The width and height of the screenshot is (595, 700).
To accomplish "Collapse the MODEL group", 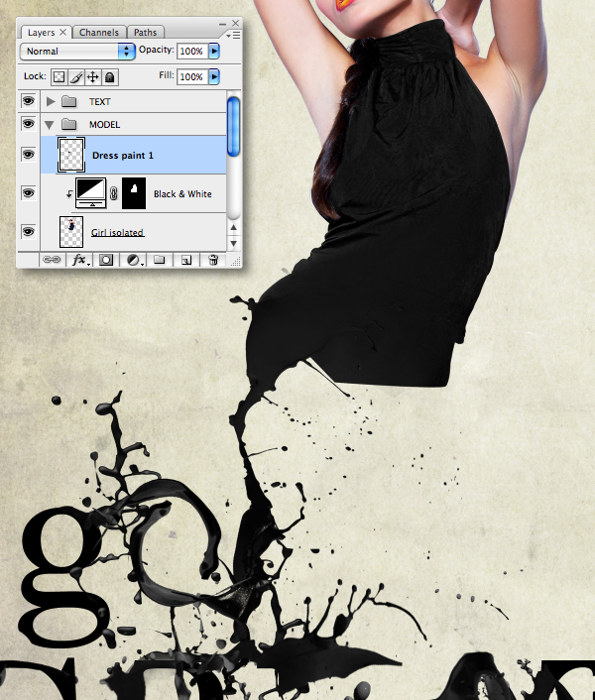I will coord(50,125).
